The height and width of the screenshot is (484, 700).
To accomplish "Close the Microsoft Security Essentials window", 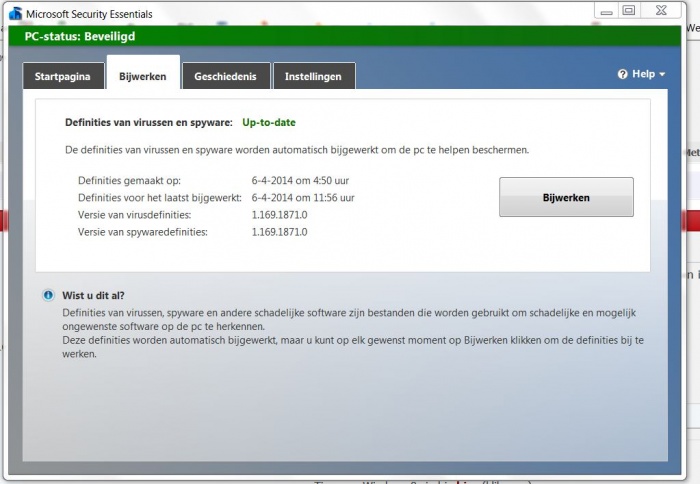I will [662, 10].
